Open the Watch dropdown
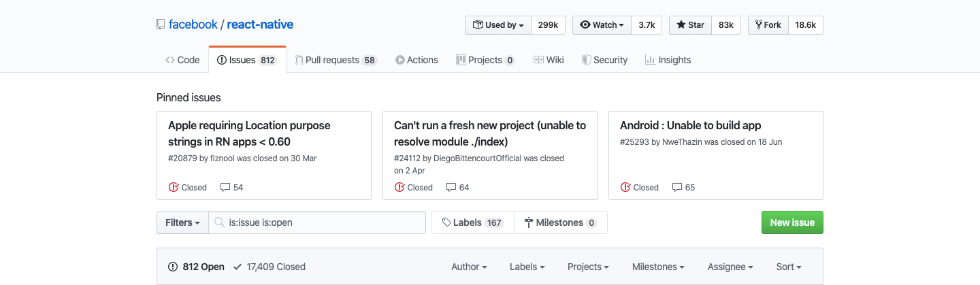Image resolution: width=980 pixels, height=285 pixels. tap(602, 25)
